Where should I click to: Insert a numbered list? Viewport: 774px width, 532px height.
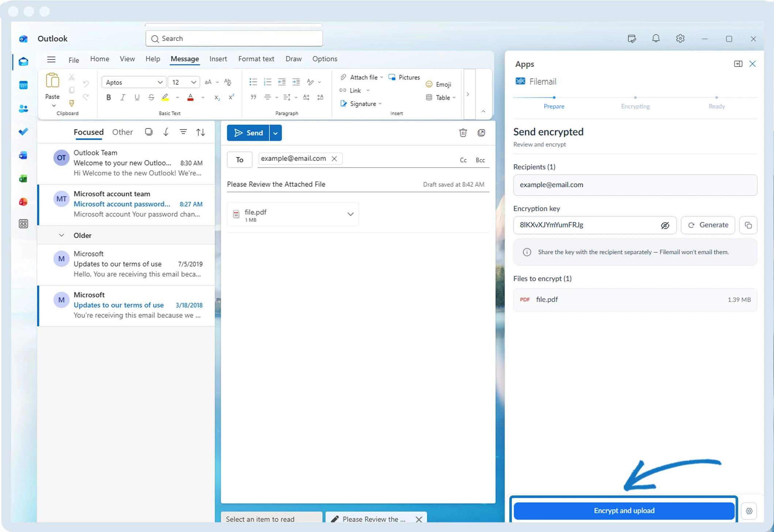tap(268, 82)
